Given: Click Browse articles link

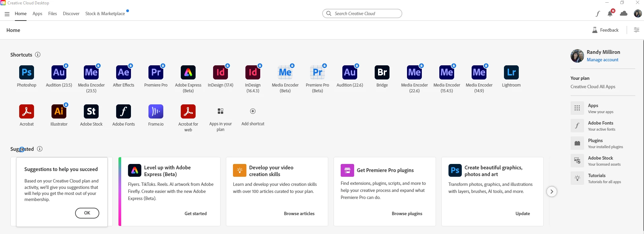Looking at the screenshot, I should [x=299, y=213].
